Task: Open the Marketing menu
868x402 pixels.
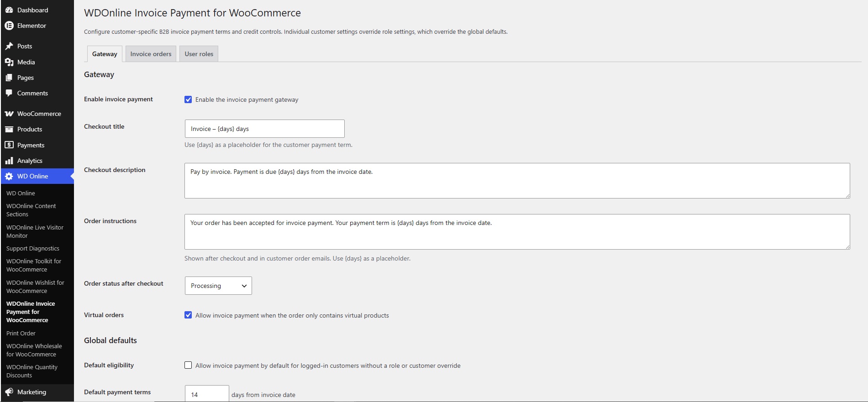Action: (37, 392)
